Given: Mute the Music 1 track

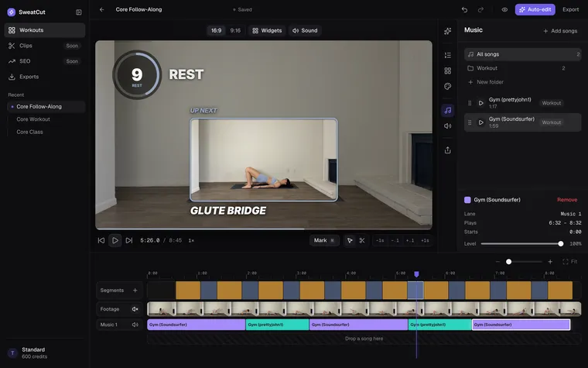Looking at the screenshot, I should (135, 325).
